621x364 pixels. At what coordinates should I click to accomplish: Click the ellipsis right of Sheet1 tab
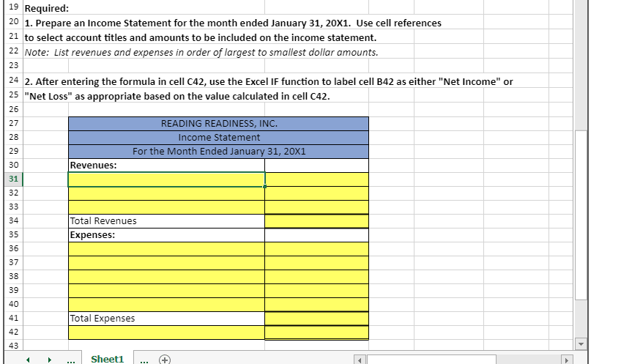[144, 360]
